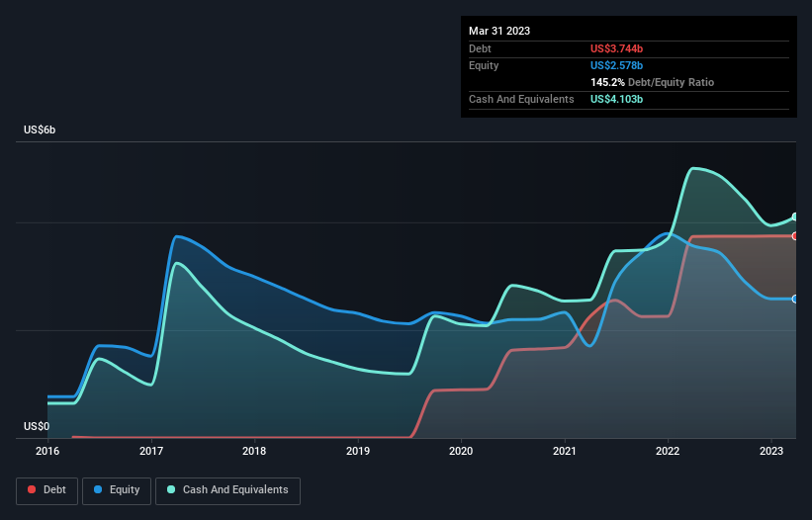This screenshot has height=520, width=812.
Task: Click the teal Cash endpoint marker
Action: pos(795,217)
